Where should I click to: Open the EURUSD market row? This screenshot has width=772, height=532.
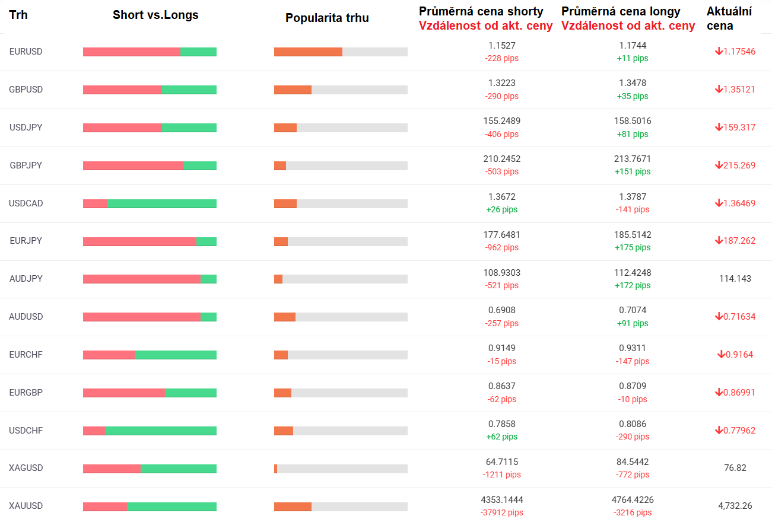click(x=26, y=52)
